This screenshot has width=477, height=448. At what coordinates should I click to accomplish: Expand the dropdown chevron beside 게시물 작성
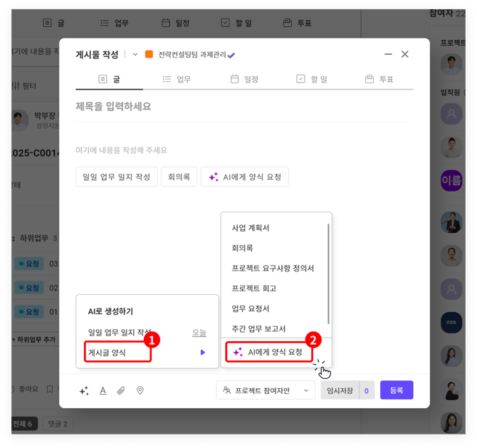click(x=135, y=55)
